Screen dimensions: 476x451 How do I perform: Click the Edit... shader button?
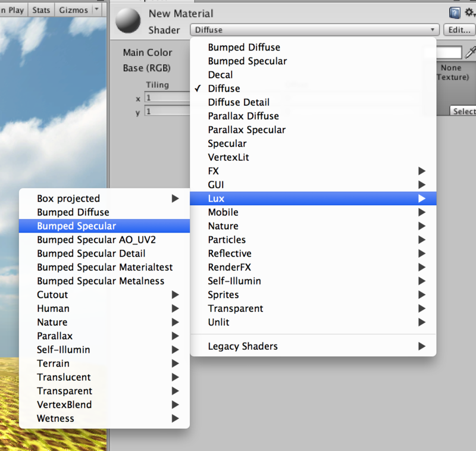(x=459, y=30)
